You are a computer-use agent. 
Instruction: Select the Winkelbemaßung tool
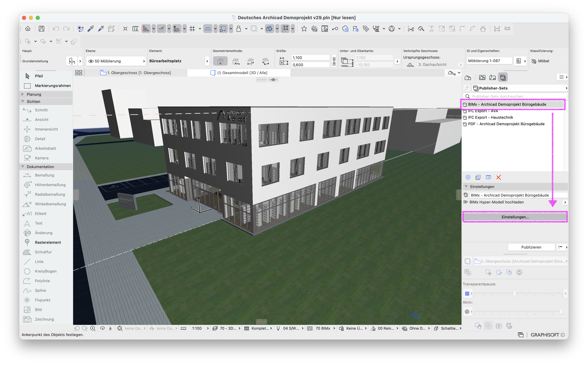pyautogui.click(x=46, y=204)
